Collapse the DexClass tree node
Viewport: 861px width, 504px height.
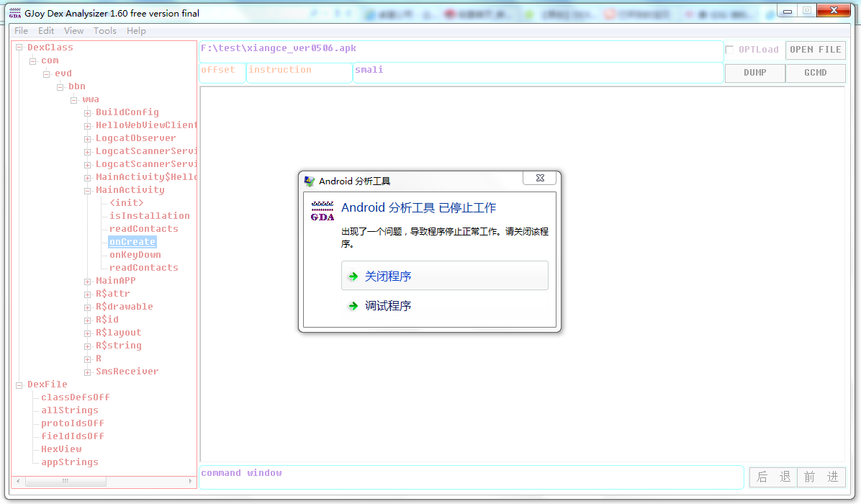click(19, 48)
